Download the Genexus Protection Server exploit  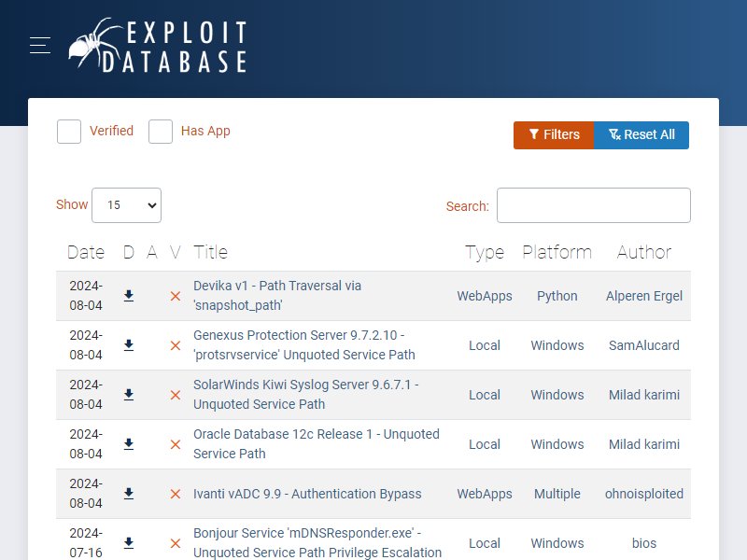pos(129,345)
